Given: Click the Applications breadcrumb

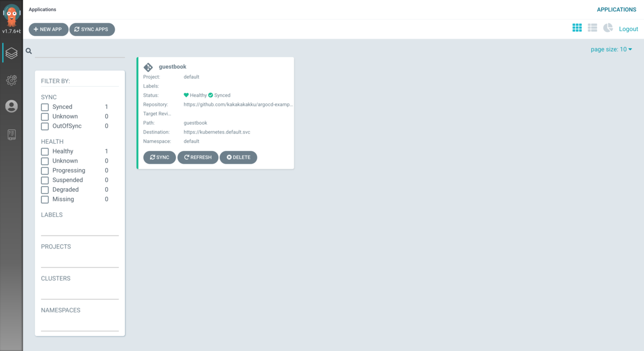Looking at the screenshot, I should point(42,10).
